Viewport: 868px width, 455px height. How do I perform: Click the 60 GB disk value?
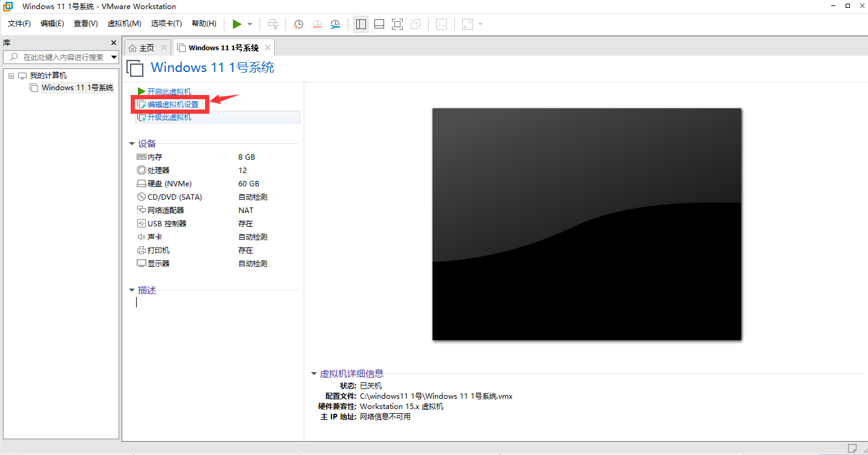pyautogui.click(x=249, y=184)
